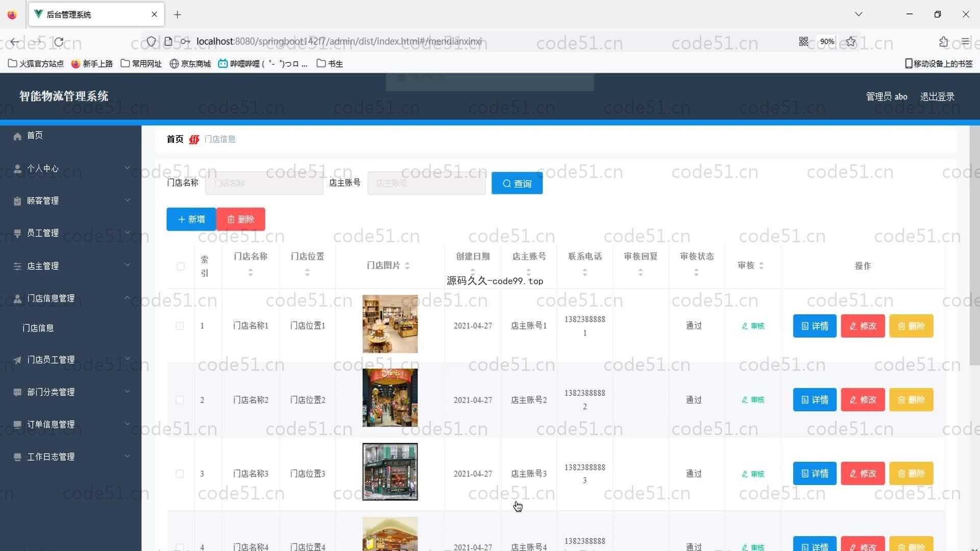This screenshot has width=980, height=551.
Task: Expand the 部门分类管理 menu chevron
Action: [127, 391]
